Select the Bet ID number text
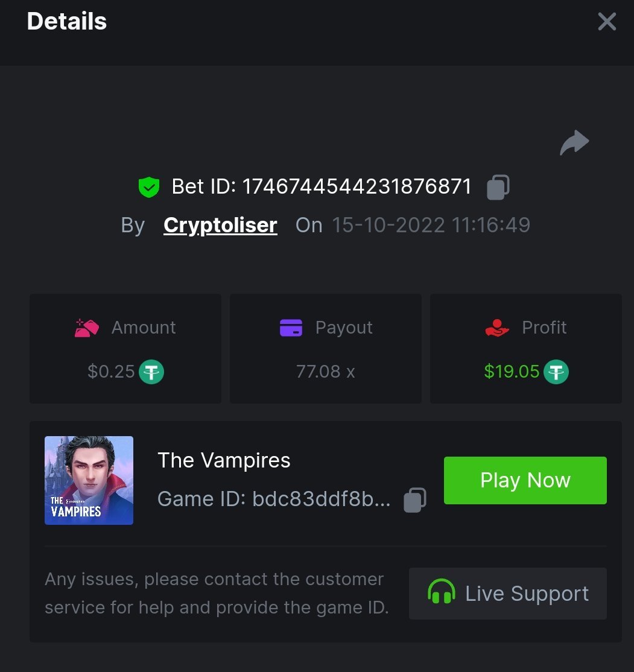 pos(357,187)
